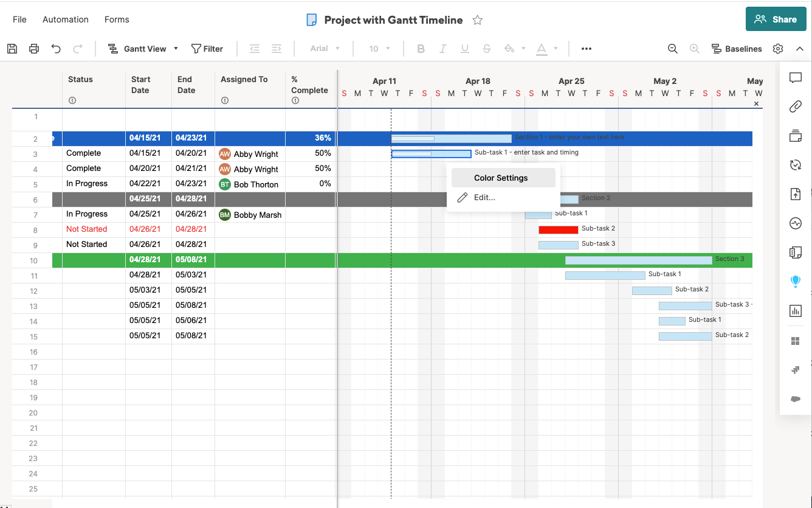Click the blue lightbulb icon
The image size is (812, 508).
(796, 282)
